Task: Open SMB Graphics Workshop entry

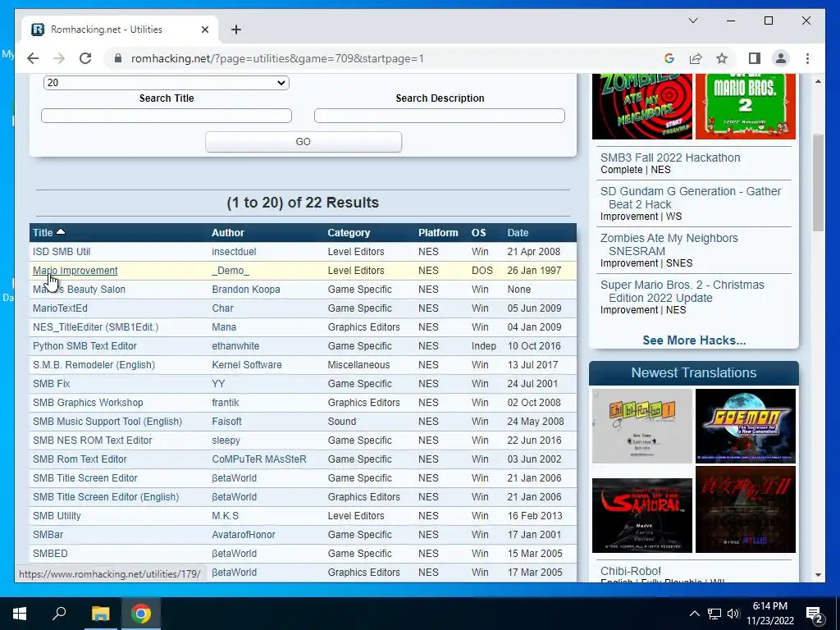Action: (88, 402)
